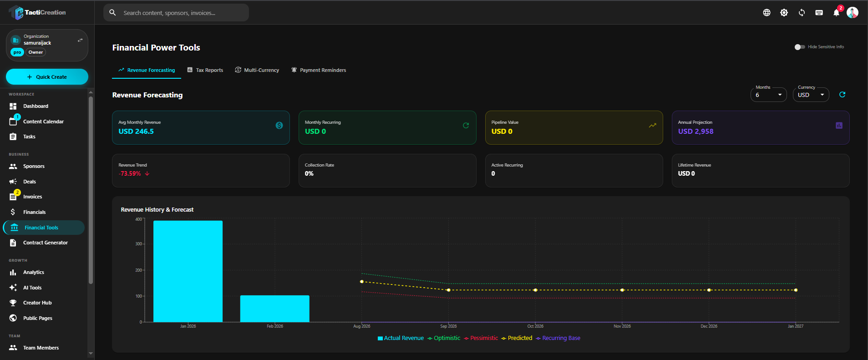Click predicted data point at Aug 2026
868x360 pixels.
tap(362, 282)
